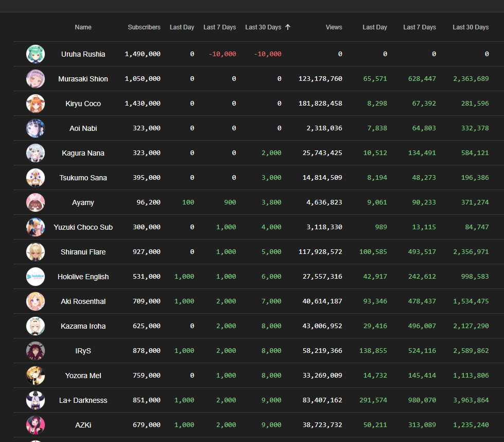Viewport: 504px width, 442px height.
Task: Select Aoi Nabi's profile avatar
Action: pyautogui.click(x=36, y=128)
